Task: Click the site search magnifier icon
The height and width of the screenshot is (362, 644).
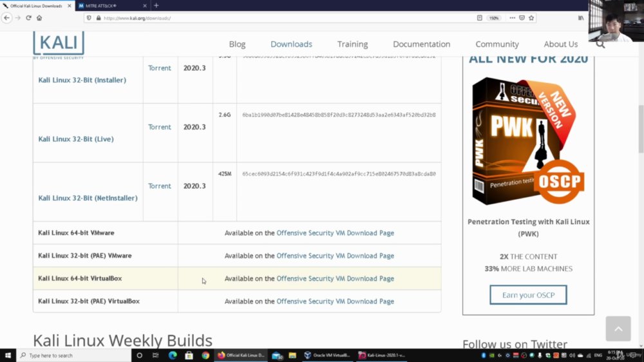Action: (600, 44)
